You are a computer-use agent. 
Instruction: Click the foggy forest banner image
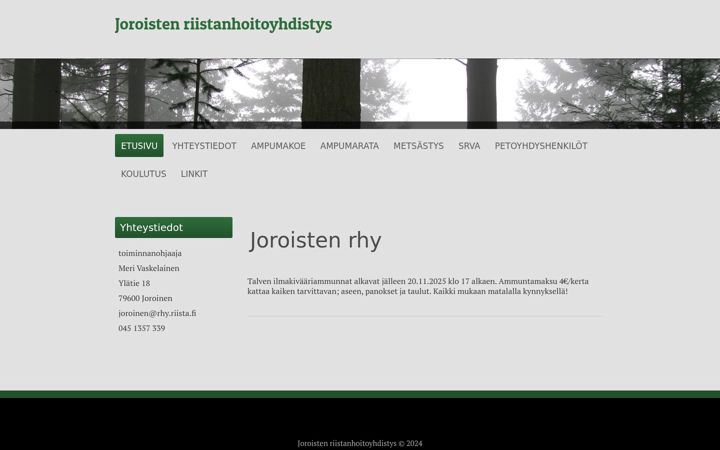point(360,93)
